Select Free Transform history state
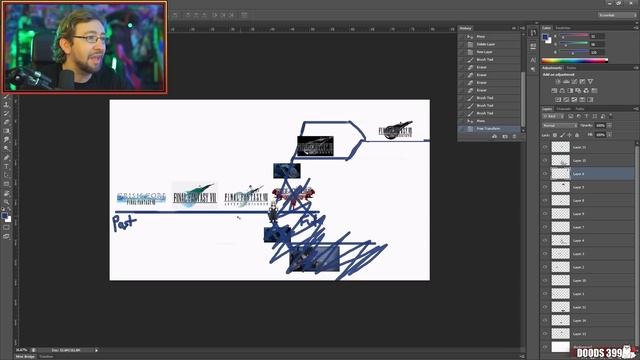Image resolution: width=640 pixels, height=360 pixels. coord(489,129)
